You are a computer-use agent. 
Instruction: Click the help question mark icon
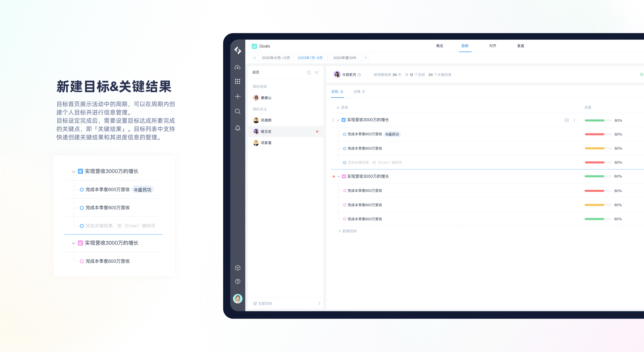(237, 281)
